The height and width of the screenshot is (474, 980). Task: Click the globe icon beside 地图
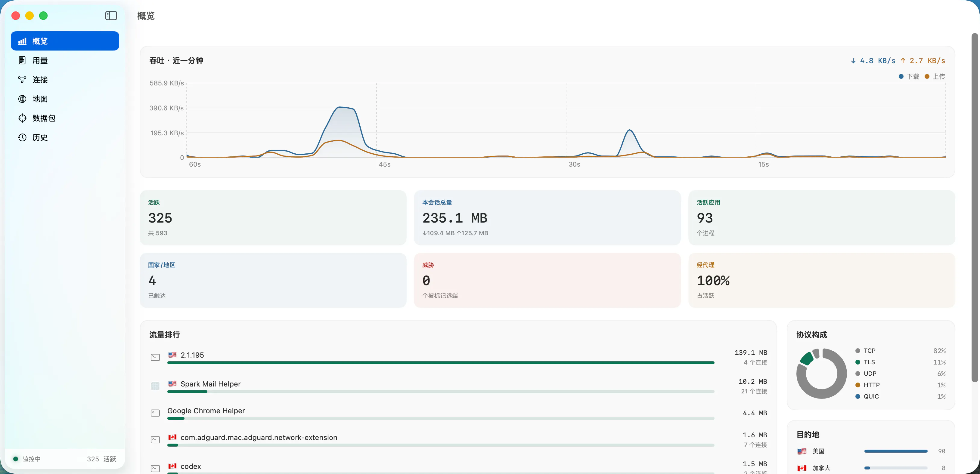click(23, 99)
